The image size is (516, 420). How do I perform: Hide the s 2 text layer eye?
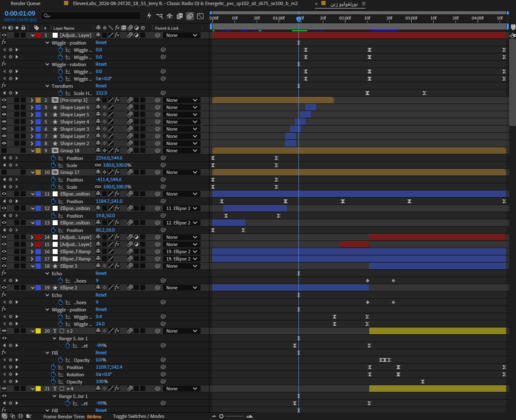pos(4,331)
